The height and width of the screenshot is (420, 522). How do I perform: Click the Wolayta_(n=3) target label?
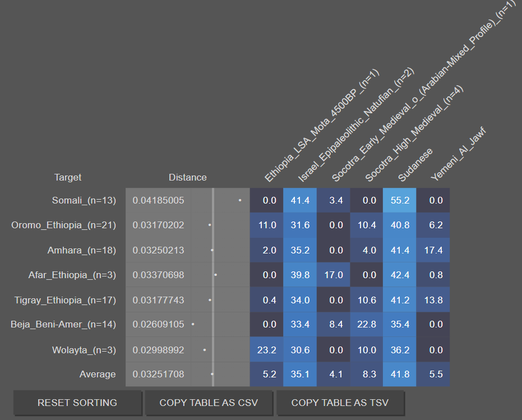84,350
